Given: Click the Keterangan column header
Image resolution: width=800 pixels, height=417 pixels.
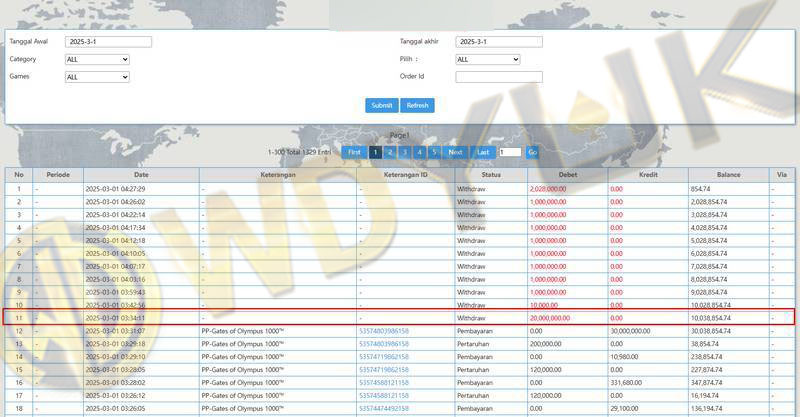Looking at the screenshot, I should 278,175.
